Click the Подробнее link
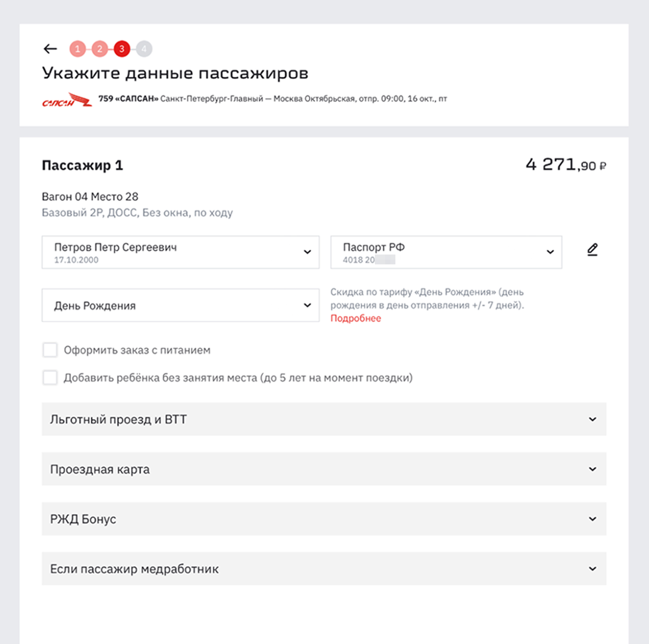The width and height of the screenshot is (649, 644). [x=356, y=318]
